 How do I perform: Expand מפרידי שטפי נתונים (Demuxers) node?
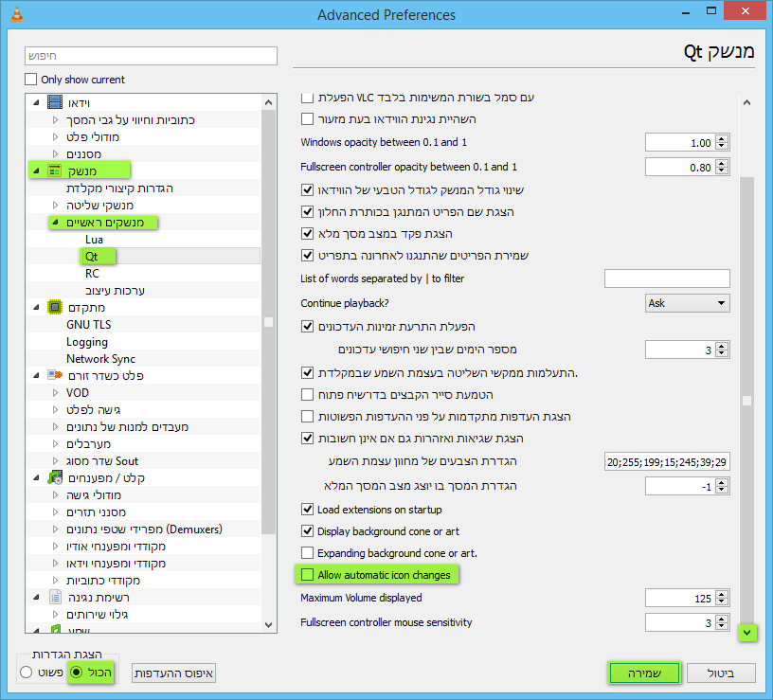click(55, 529)
